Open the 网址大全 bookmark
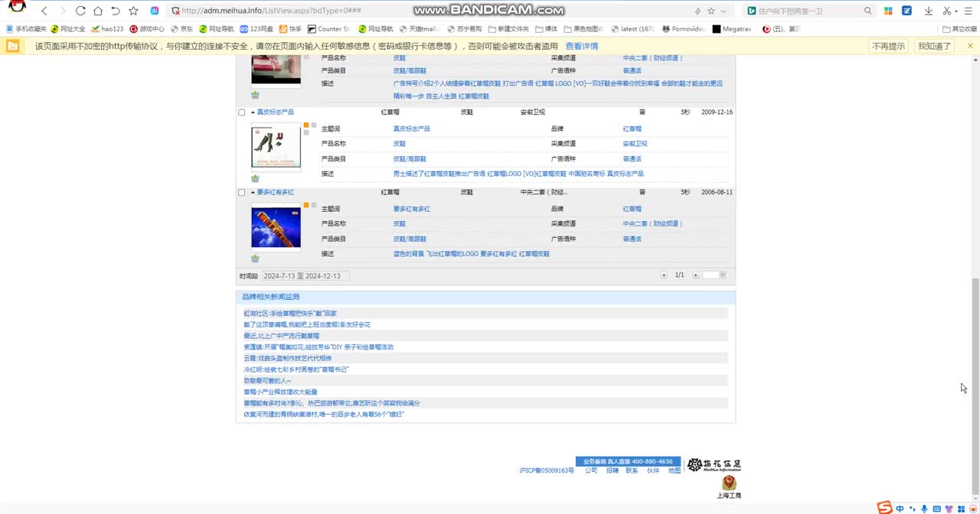The image size is (980, 514). pos(68,29)
